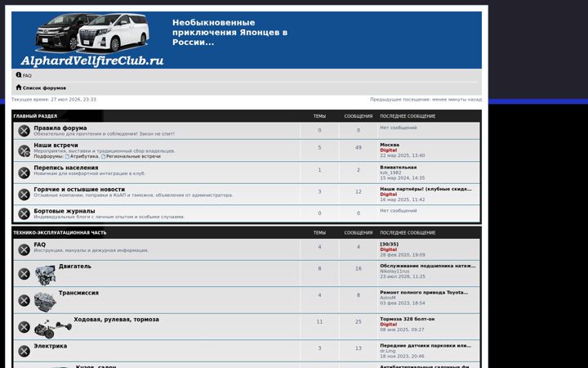Go to Список форумов breadcrumb
This screenshot has height=368, width=588.
pos(44,88)
